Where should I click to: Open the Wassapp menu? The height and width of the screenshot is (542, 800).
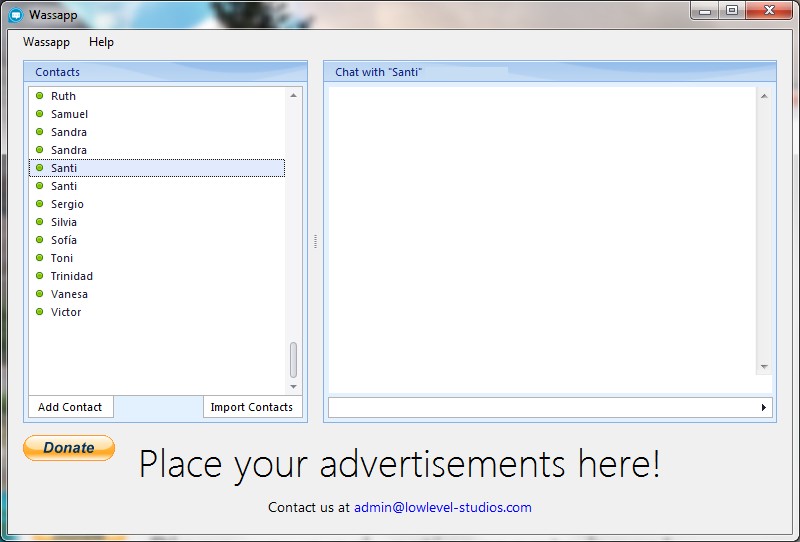[46, 42]
